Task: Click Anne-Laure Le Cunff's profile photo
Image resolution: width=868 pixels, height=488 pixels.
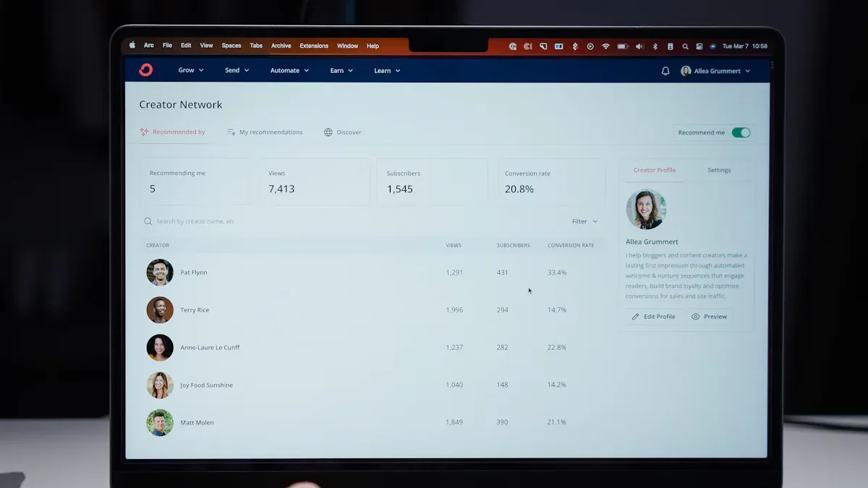Action: [x=160, y=348]
